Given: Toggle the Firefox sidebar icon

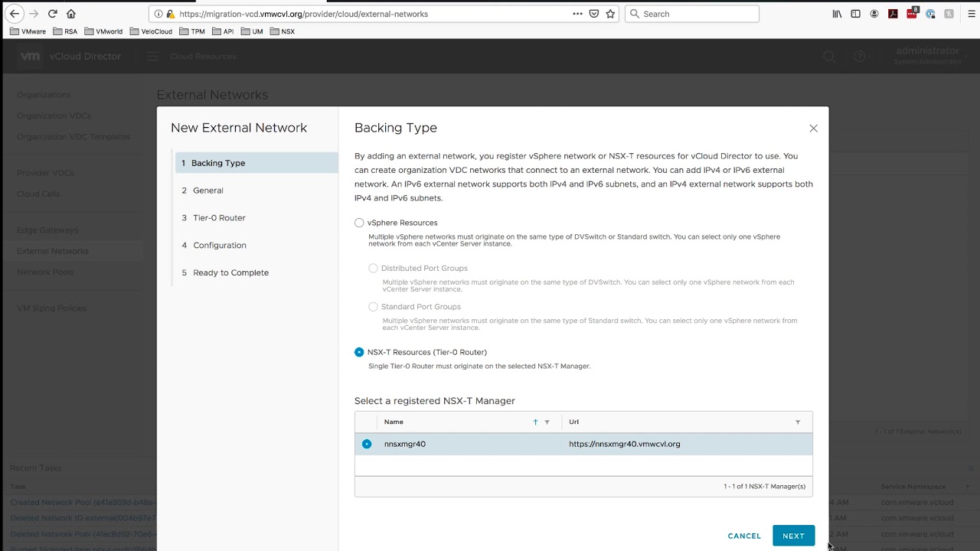Looking at the screenshot, I should coord(855,14).
